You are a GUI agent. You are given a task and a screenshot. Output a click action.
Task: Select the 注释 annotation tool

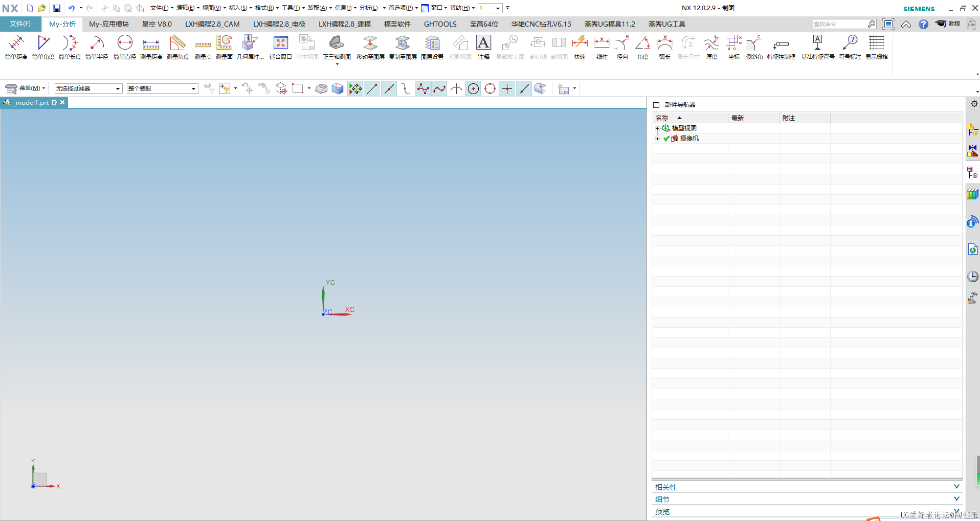(484, 47)
